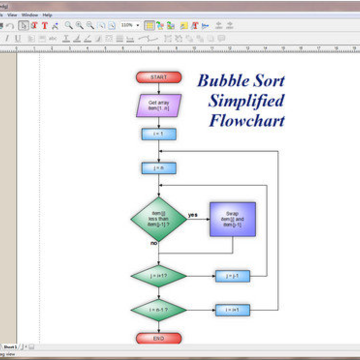Select the j = n process box
The width and height of the screenshot is (360, 360).
pyautogui.click(x=159, y=168)
